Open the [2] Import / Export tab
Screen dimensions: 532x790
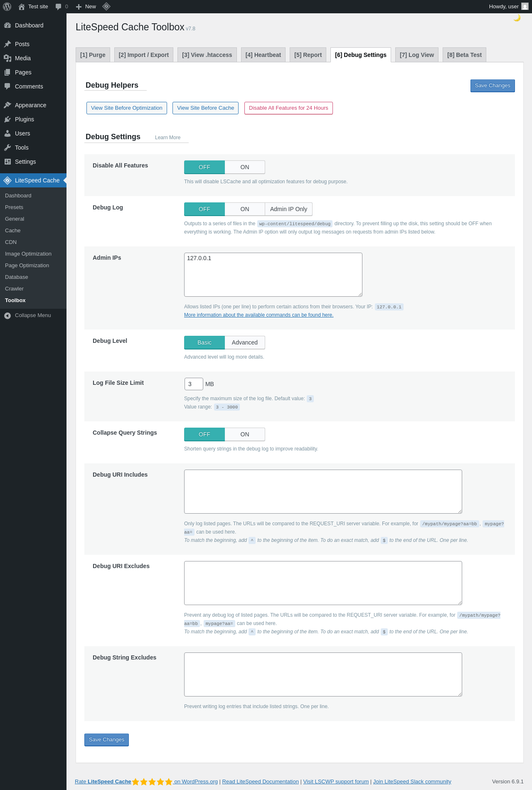click(x=144, y=55)
